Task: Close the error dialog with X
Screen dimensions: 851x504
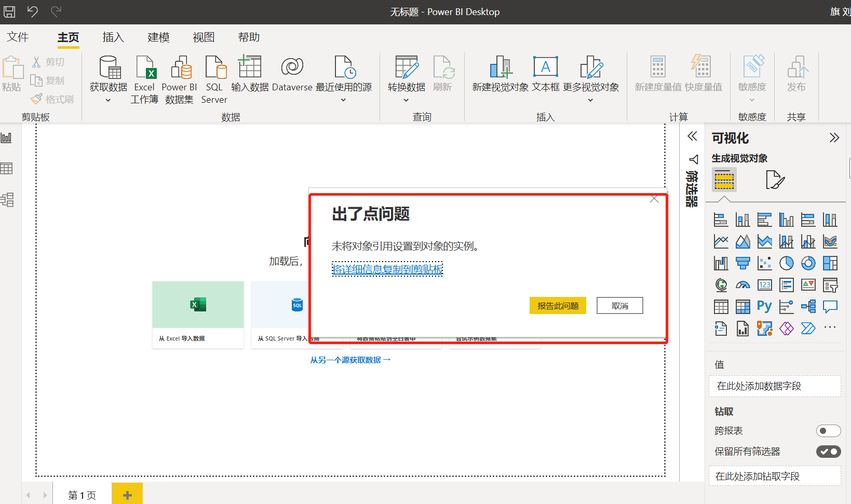Action: [x=654, y=199]
